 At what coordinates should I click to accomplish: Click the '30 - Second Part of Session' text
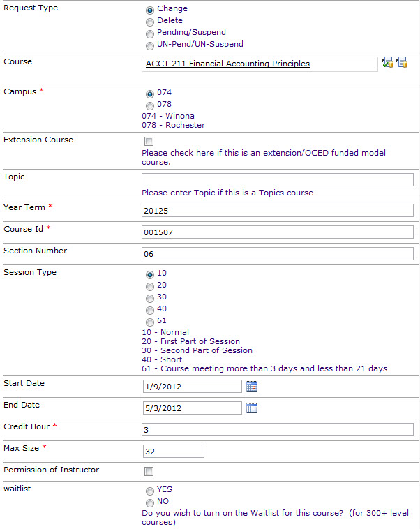click(x=197, y=350)
